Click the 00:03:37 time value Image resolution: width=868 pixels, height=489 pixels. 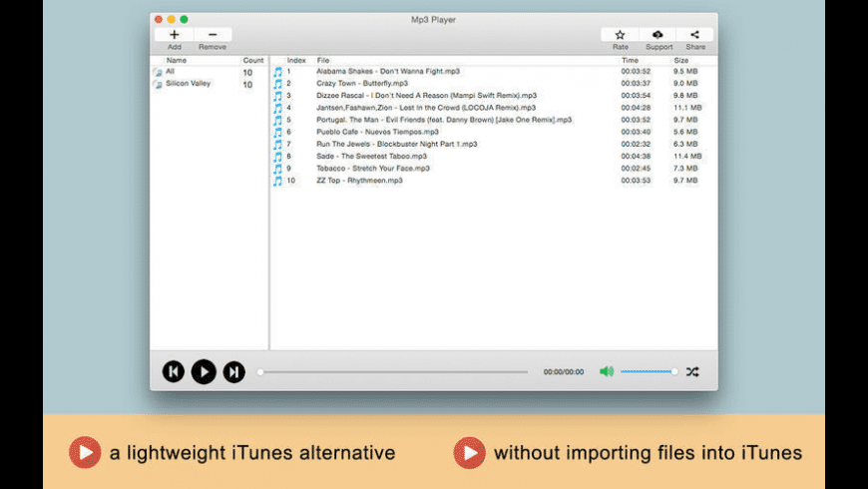coord(636,83)
